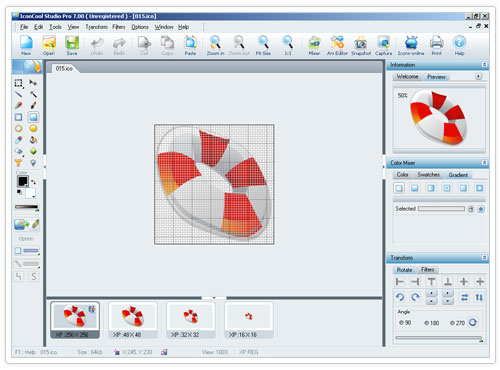This screenshot has width=500, height=370.
Task: Click the Zoom in toolbar icon
Action: click(215, 45)
